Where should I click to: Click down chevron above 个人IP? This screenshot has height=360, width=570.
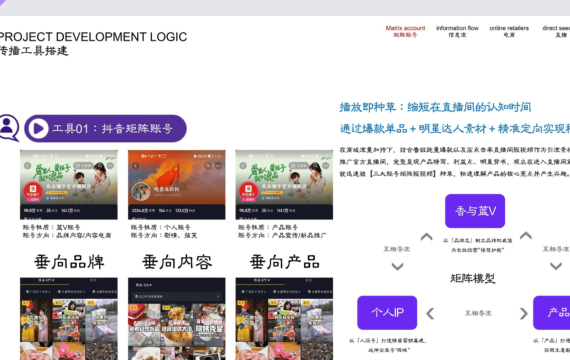(x=397, y=267)
